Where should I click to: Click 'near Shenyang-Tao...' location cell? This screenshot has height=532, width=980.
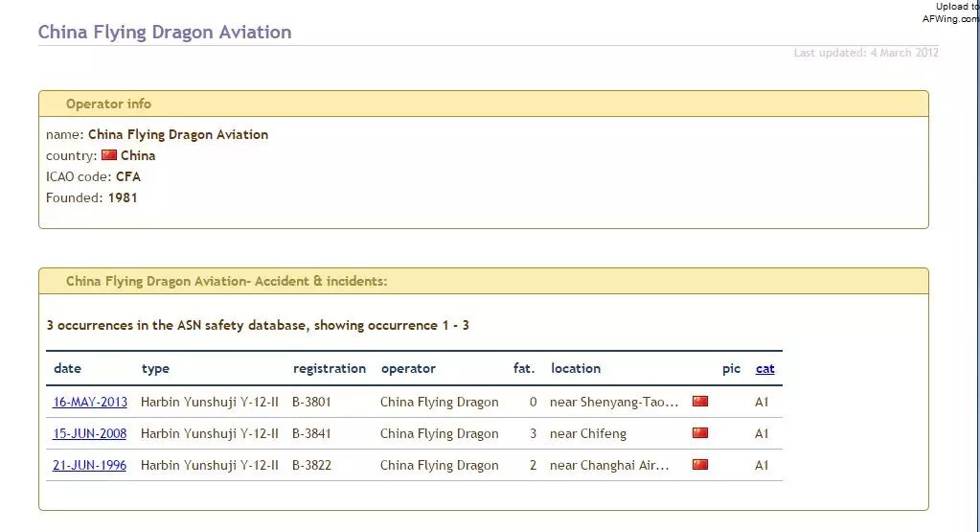click(614, 402)
